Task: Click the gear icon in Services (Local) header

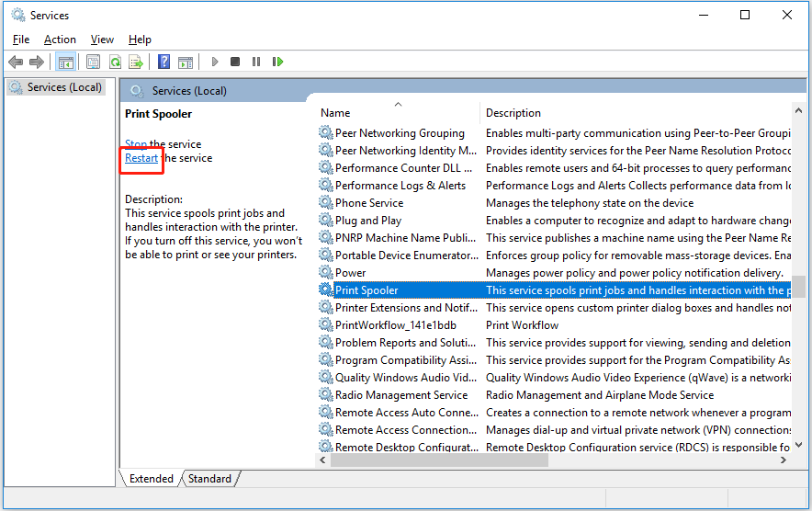Action: (x=137, y=91)
